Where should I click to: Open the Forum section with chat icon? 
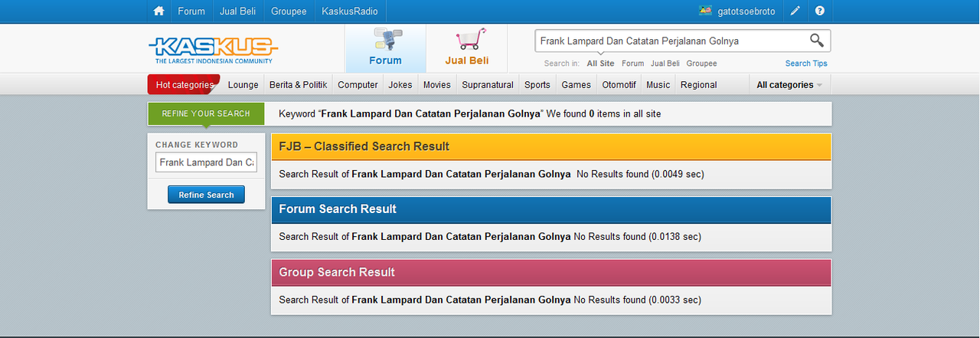point(386,48)
